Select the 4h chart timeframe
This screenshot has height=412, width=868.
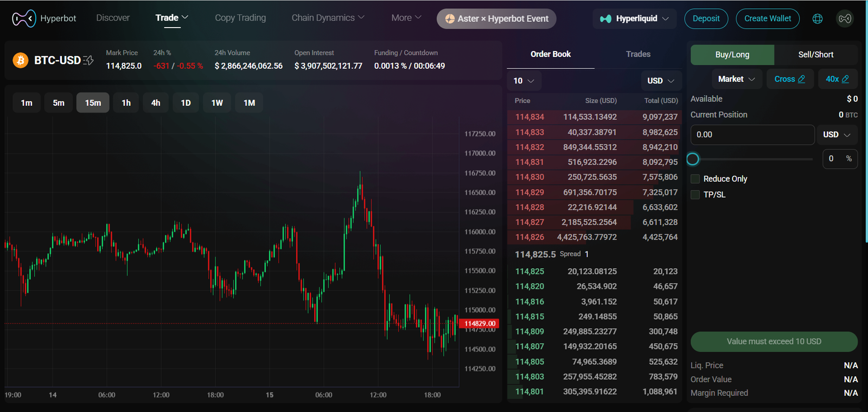(156, 103)
